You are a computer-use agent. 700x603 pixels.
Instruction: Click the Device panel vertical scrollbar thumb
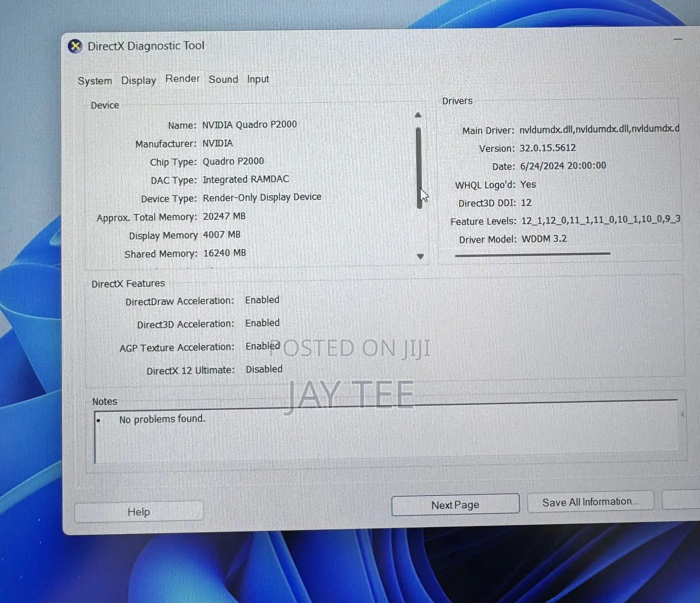coord(419,168)
